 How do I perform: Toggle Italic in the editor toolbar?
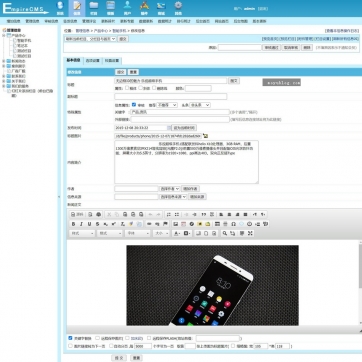pyautogui.click(x=81, y=224)
